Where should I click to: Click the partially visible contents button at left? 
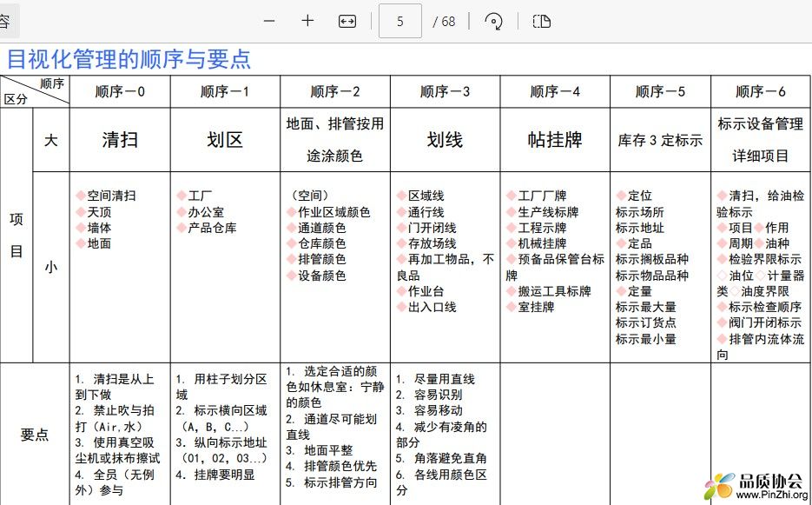click(9, 21)
